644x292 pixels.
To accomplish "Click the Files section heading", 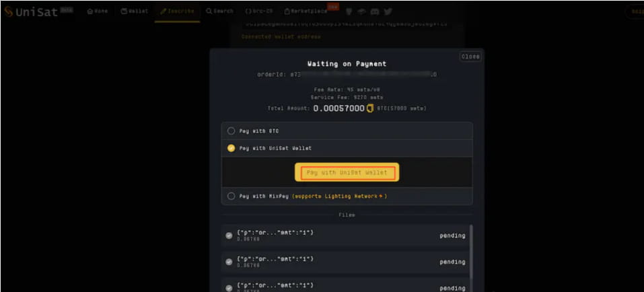I will click(x=347, y=215).
